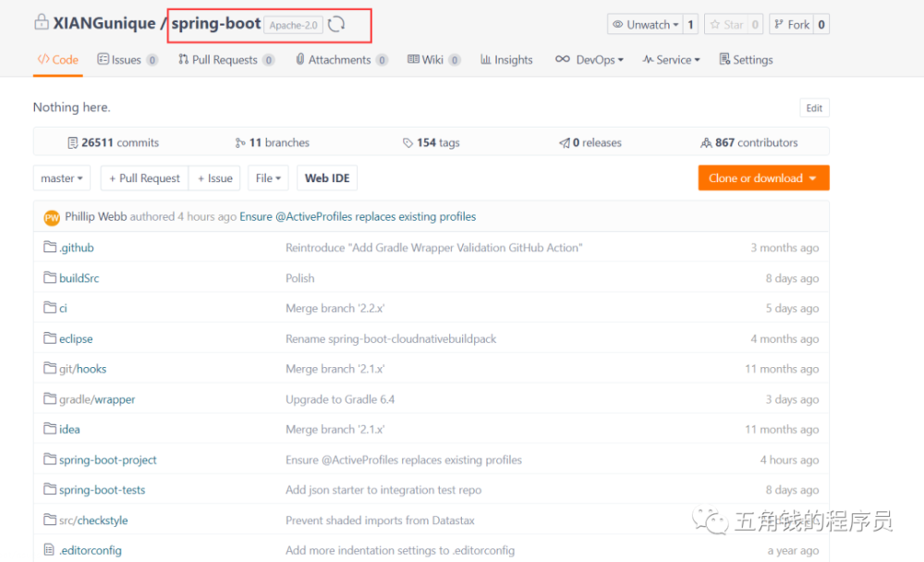The image size is (924, 562).
Task: Open the master branch dropdown
Action: tap(62, 178)
